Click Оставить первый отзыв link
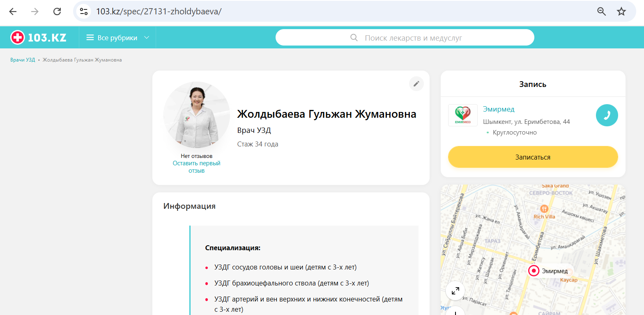The height and width of the screenshot is (315, 644). point(196,167)
